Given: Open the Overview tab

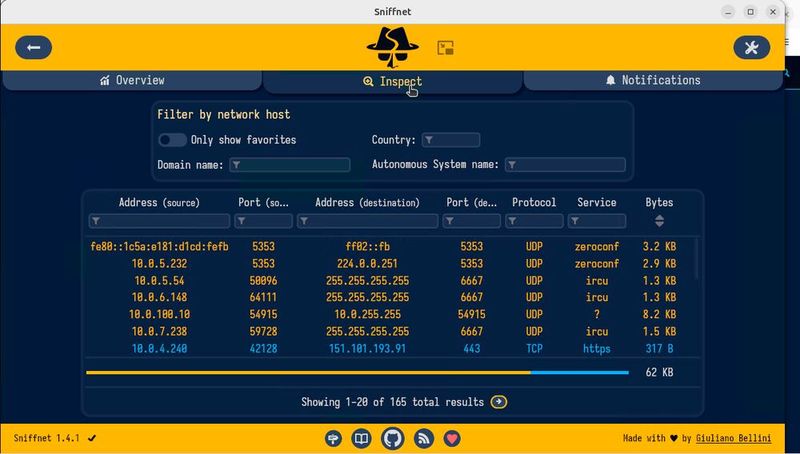Looking at the screenshot, I should click(x=132, y=80).
